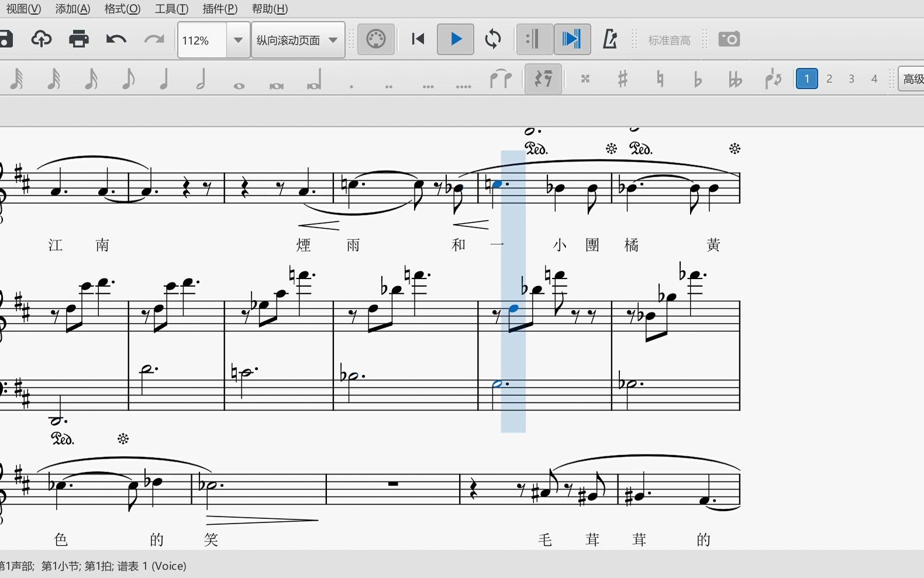Click the status bar text 第1小节

60,566
